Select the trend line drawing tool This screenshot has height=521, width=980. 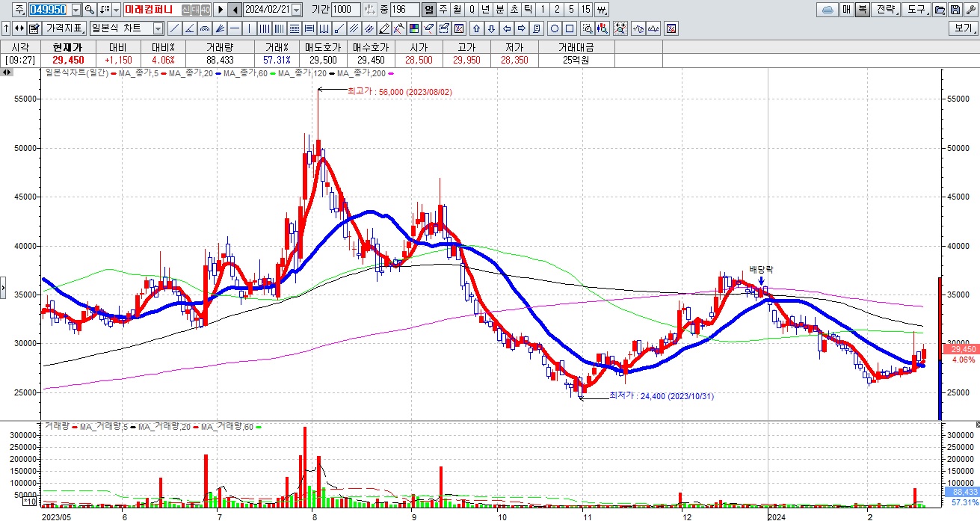(175, 28)
